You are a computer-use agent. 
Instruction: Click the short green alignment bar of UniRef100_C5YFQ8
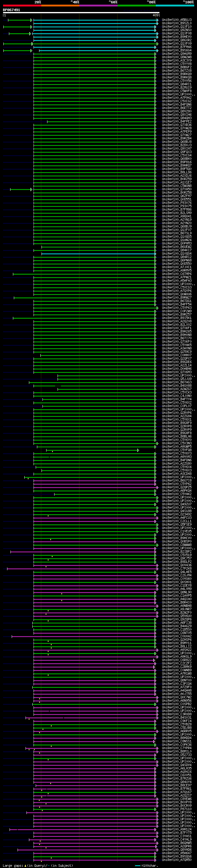coord(92,450)
